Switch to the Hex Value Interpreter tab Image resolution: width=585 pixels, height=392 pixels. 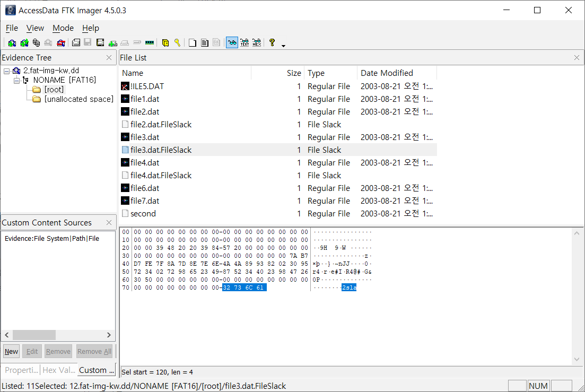(x=59, y=370)
